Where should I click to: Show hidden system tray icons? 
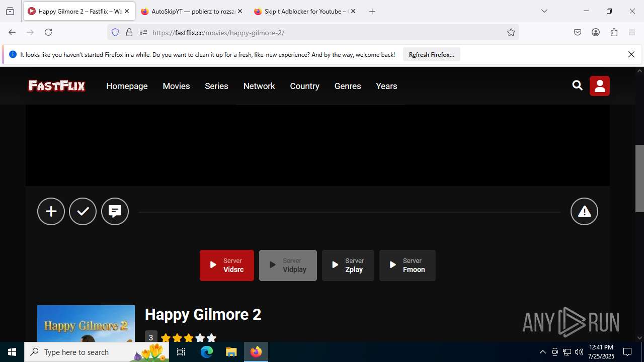[542, 352]
